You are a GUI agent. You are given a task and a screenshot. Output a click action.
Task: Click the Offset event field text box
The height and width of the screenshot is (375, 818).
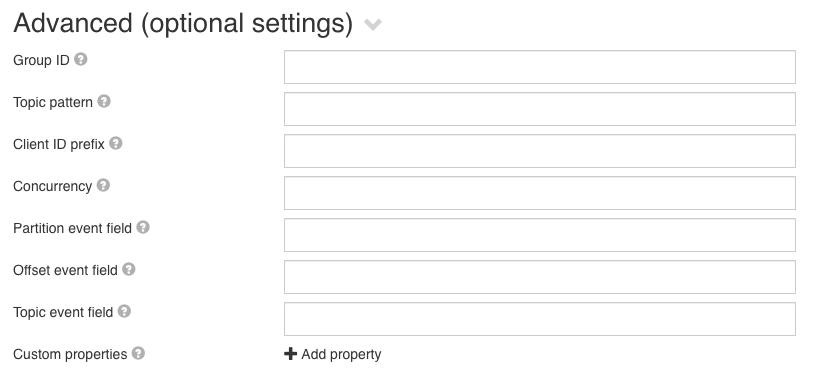(539, 277)
